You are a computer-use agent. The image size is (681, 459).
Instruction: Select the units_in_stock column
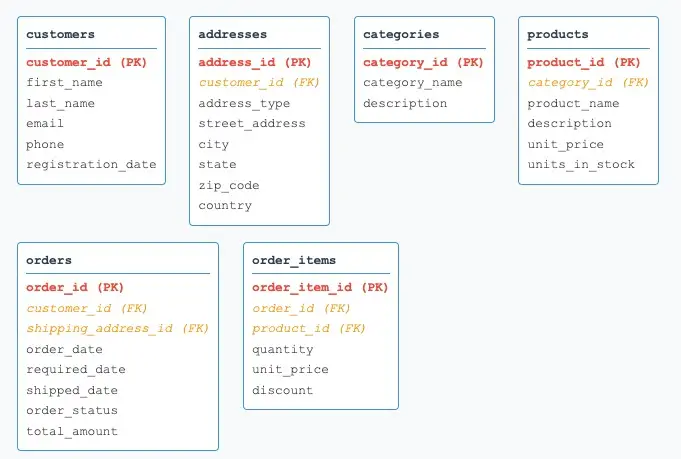point(581,164)
